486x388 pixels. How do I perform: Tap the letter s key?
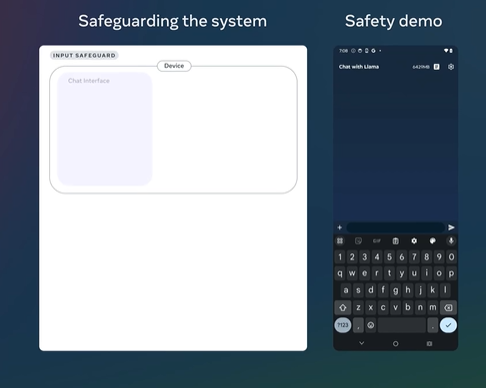click(x=358, y=290)
